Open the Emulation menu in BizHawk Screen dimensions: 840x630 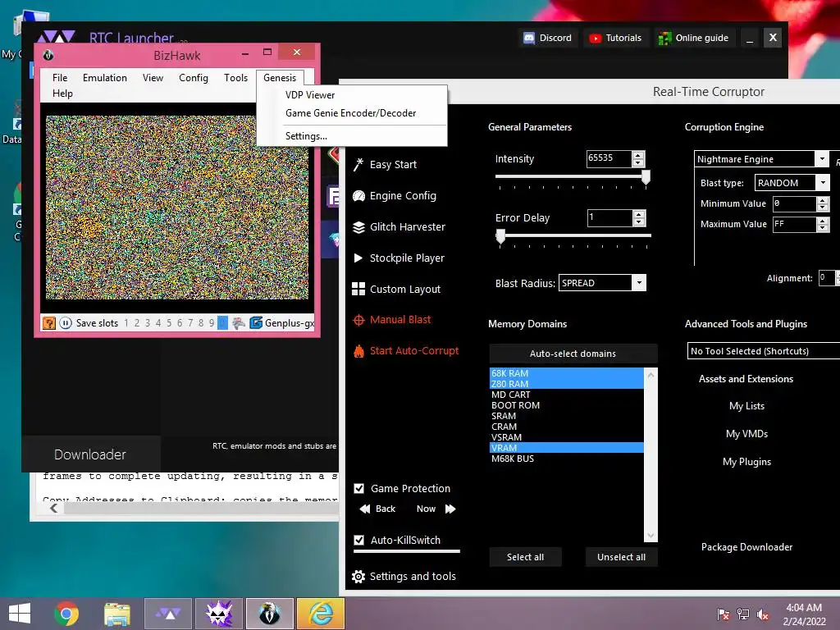coord(105,78)
